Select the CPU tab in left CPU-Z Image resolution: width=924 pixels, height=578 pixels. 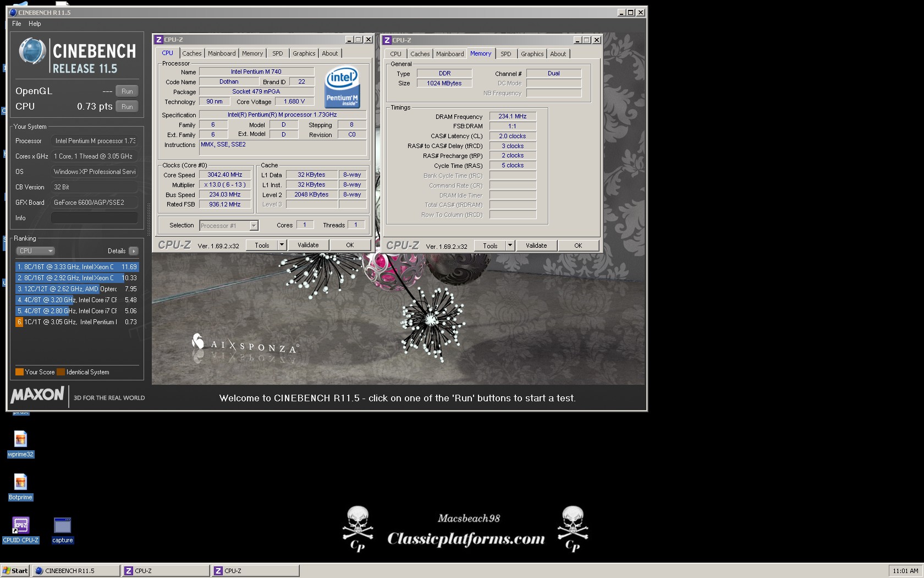click(x=167, y=53)
